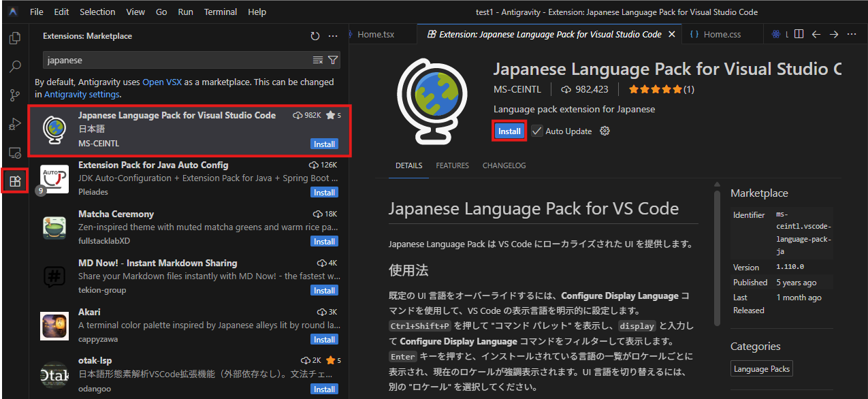This screenshot has height=399, width=868.
Task: Select the MD Now! Instant Markdown Sharing extension
Action: 190,277
